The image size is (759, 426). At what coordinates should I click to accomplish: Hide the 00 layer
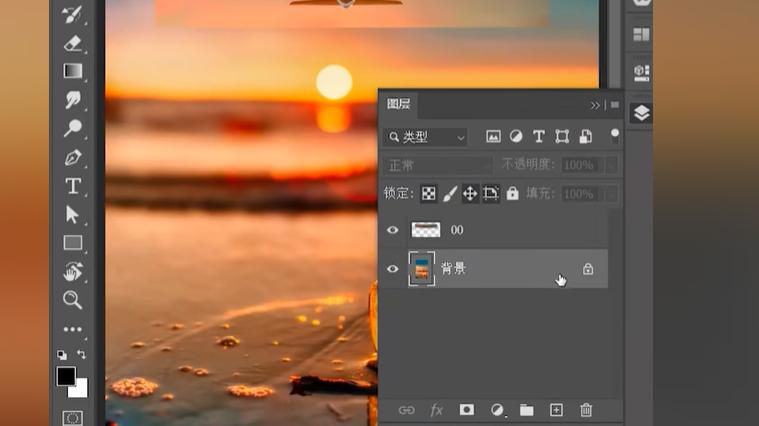click(x=392, y=230)
